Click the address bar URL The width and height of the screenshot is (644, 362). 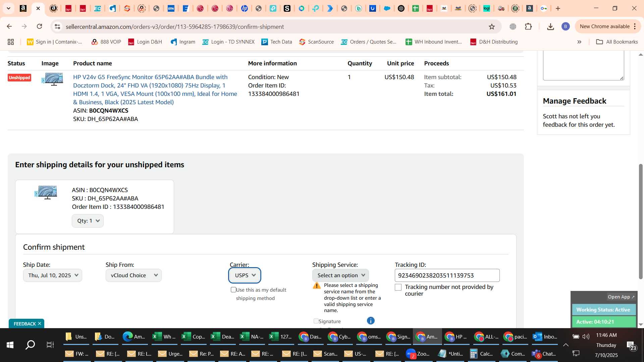pos(175,26)
